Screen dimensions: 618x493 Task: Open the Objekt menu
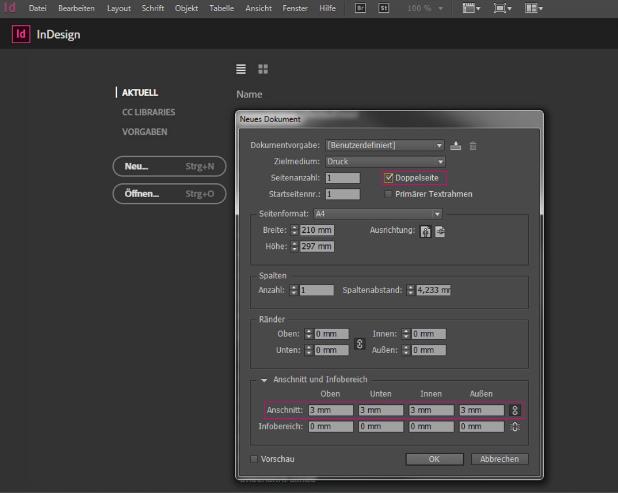click(186, 8)
